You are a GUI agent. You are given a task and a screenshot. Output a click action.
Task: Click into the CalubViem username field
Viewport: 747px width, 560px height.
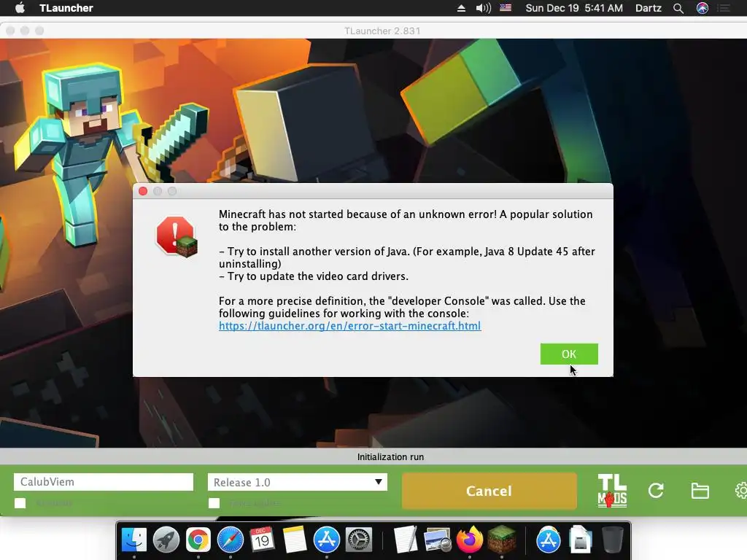point(104,482)
